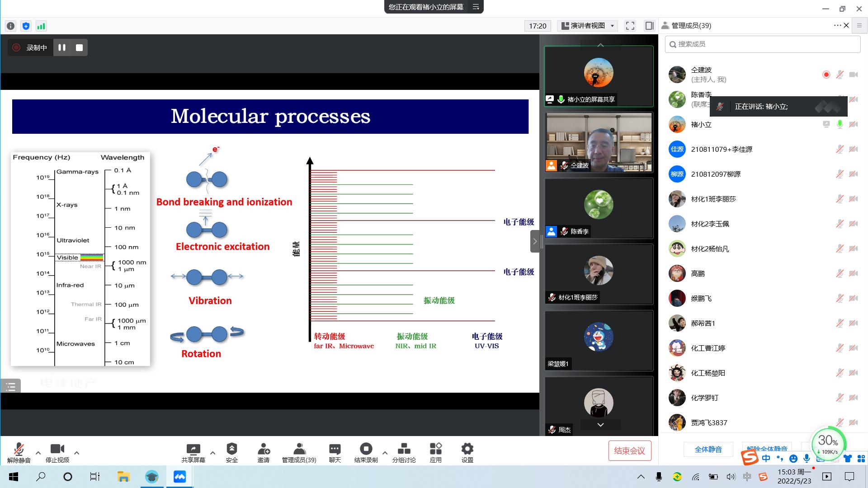Open the three-dots menu in members panel

click(837, 26)
